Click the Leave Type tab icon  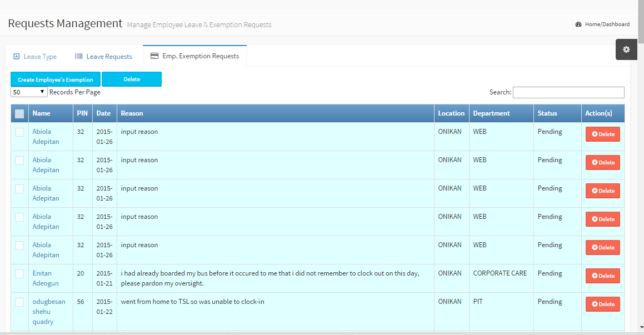[17, 56]
